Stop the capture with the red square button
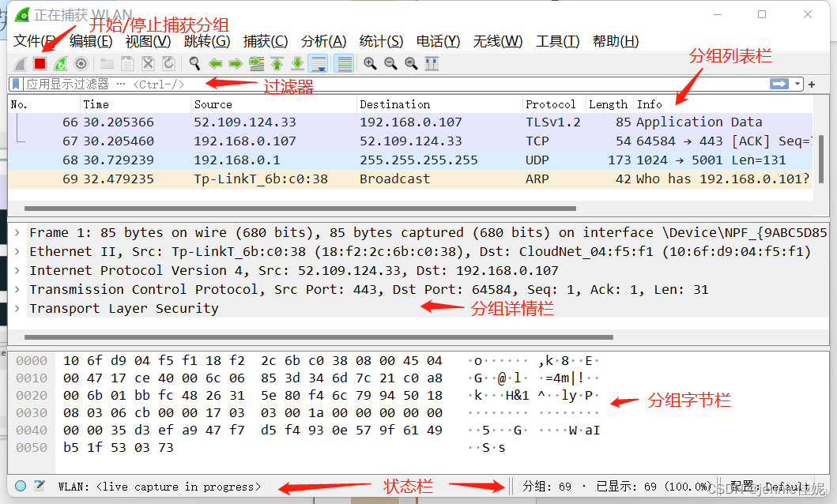The width and height of the screenshot is (837, 504). tap(40, 64)
